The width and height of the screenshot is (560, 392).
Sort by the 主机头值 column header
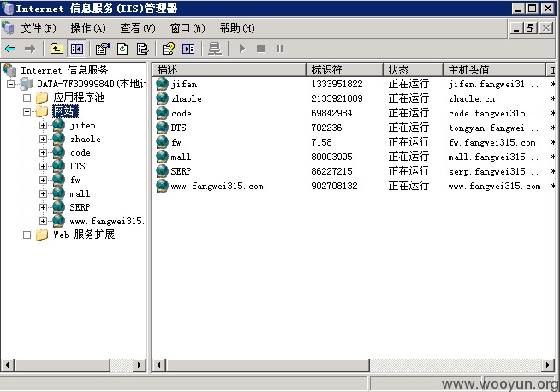coord(495,70)
